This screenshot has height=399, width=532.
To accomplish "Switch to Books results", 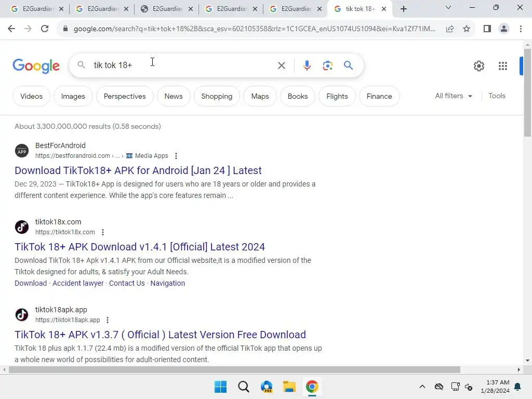I will (298, 96).
